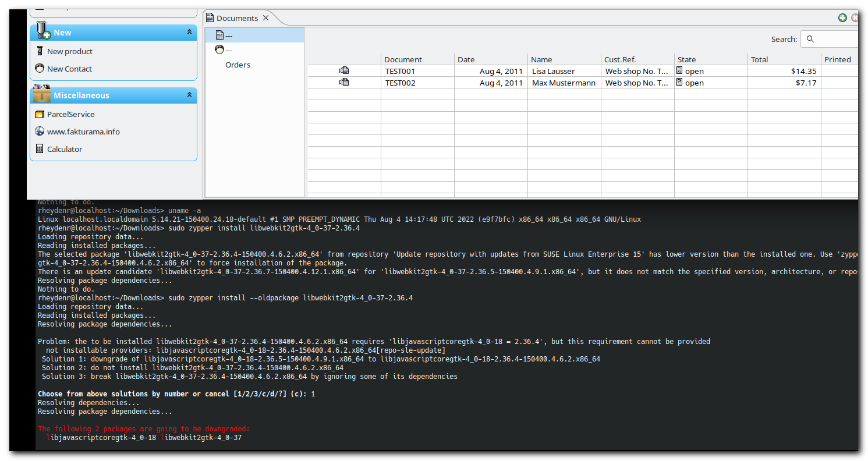This screenshot has width=868, height=461.
Task: Open the www.fakturama.info link
Action: click(83, 132)
